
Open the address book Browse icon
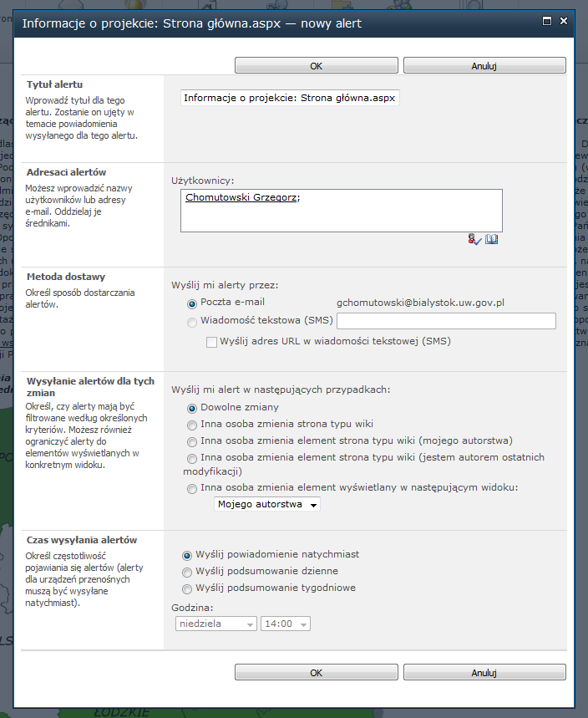pos(491,239)
